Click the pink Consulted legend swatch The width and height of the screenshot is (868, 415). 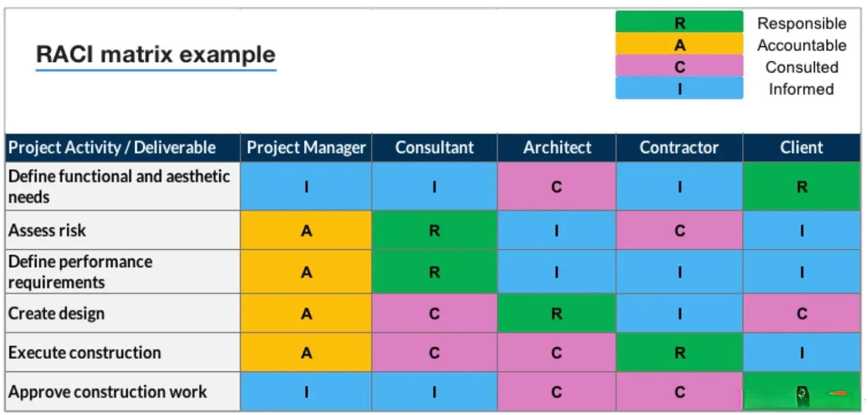pyautogui.click(x=679, y=66)
